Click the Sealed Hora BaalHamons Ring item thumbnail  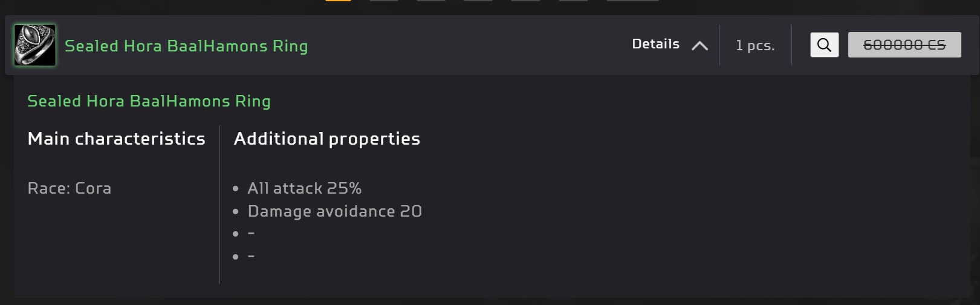[35, 45]
